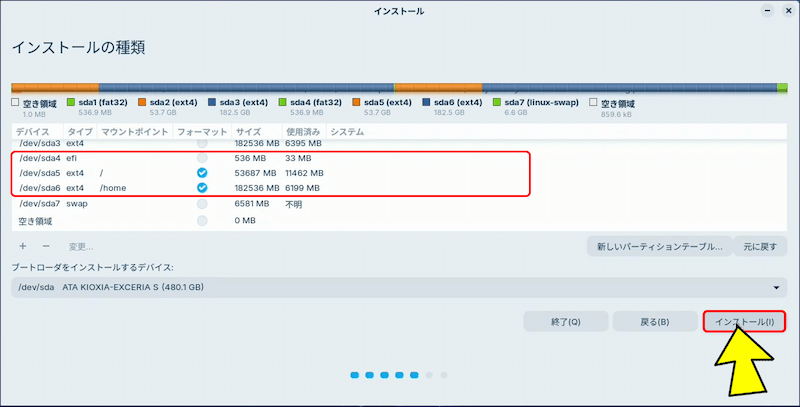
Task: Sort by the サイズ column header
Action: 248,131
